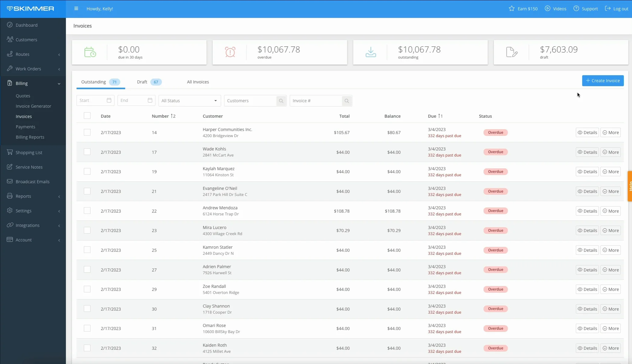Switch to the Draft tab
This screenshot has height=364, width=632.
point(149,82)
